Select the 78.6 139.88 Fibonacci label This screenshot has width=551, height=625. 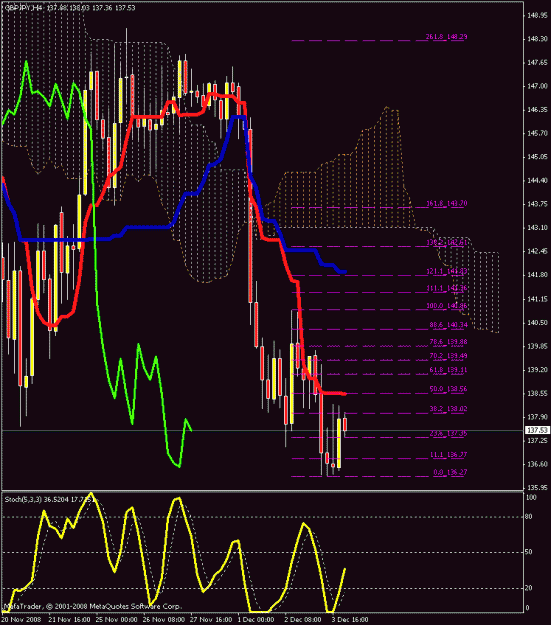tap(448, 342)
